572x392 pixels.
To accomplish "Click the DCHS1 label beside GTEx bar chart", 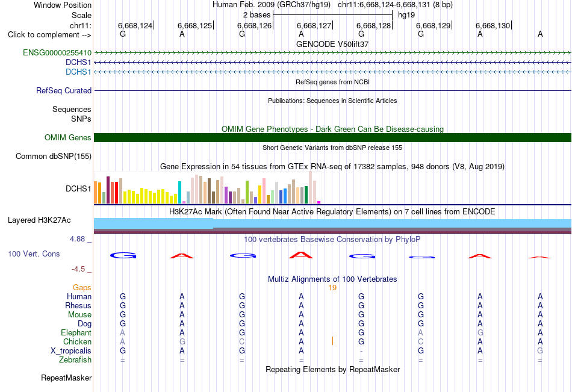I will (78, 188).
